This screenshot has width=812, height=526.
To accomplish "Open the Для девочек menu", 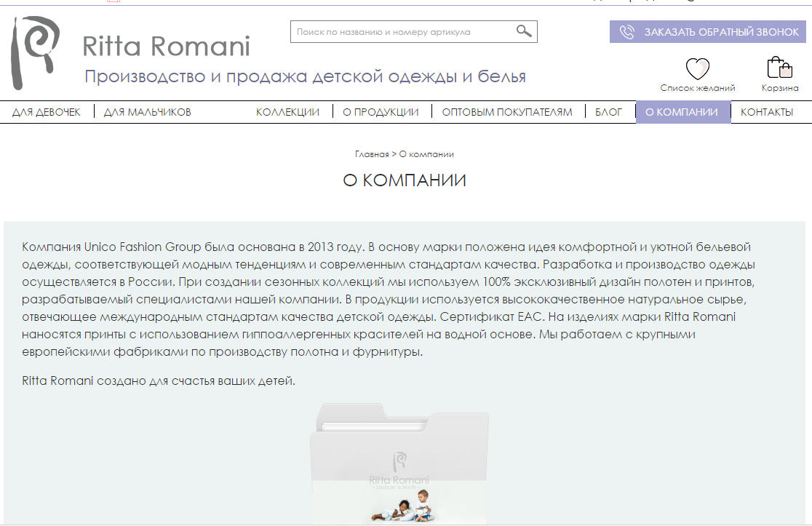I will [47, 112].
